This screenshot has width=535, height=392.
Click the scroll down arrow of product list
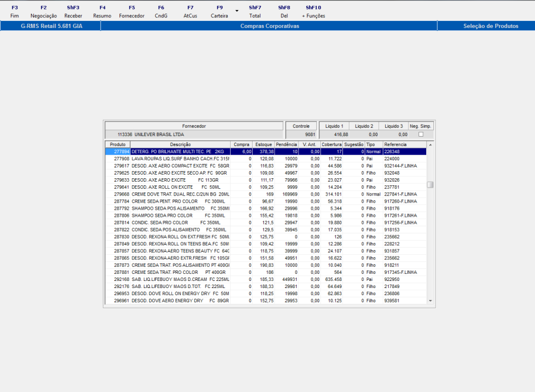[430, 301]
